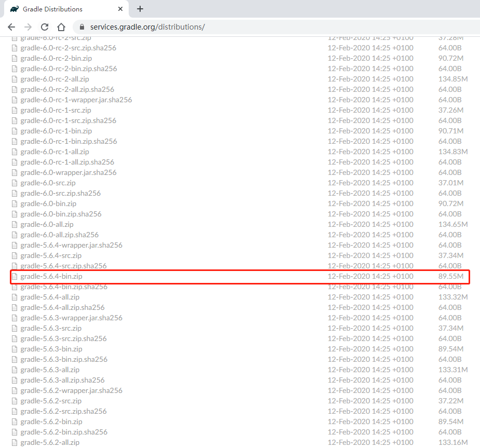Click file icon beside gradle-5.6.3-src.zip
The width and height of the screenshot is (480, 448).
point(15,329)
